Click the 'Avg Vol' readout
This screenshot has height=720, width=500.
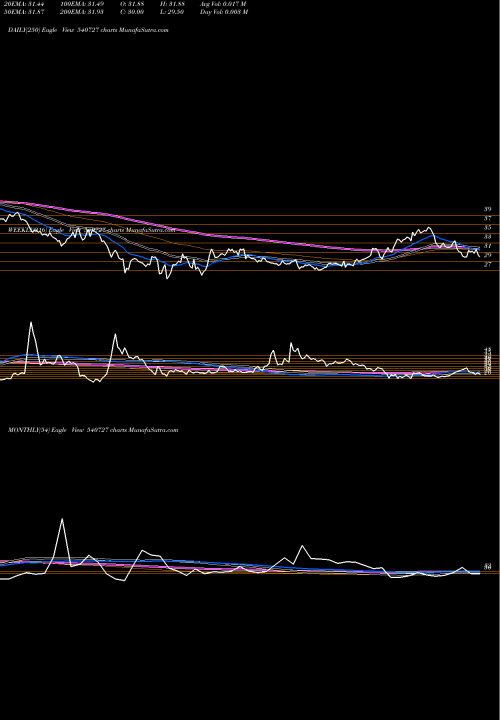click(223, 4)
